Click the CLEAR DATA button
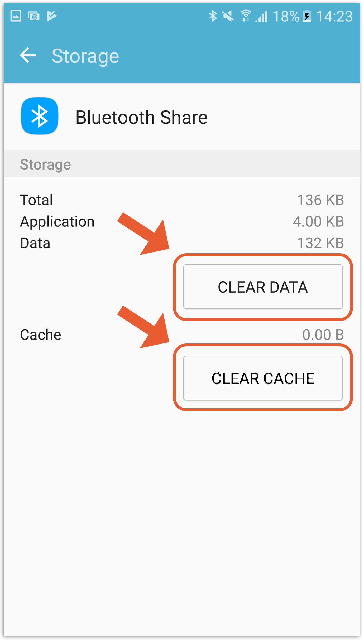The image size is (364, 644). click(263, 287)
